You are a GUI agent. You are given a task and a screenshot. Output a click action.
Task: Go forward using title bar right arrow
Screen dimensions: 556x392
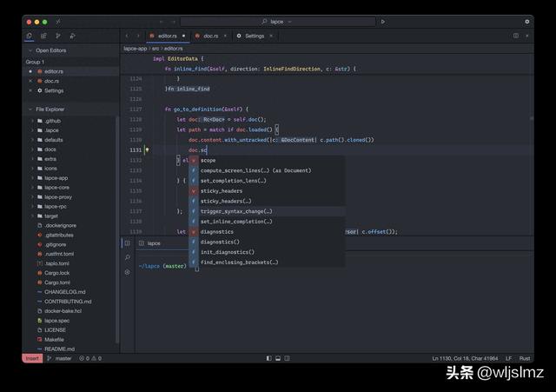coord(174,22)
